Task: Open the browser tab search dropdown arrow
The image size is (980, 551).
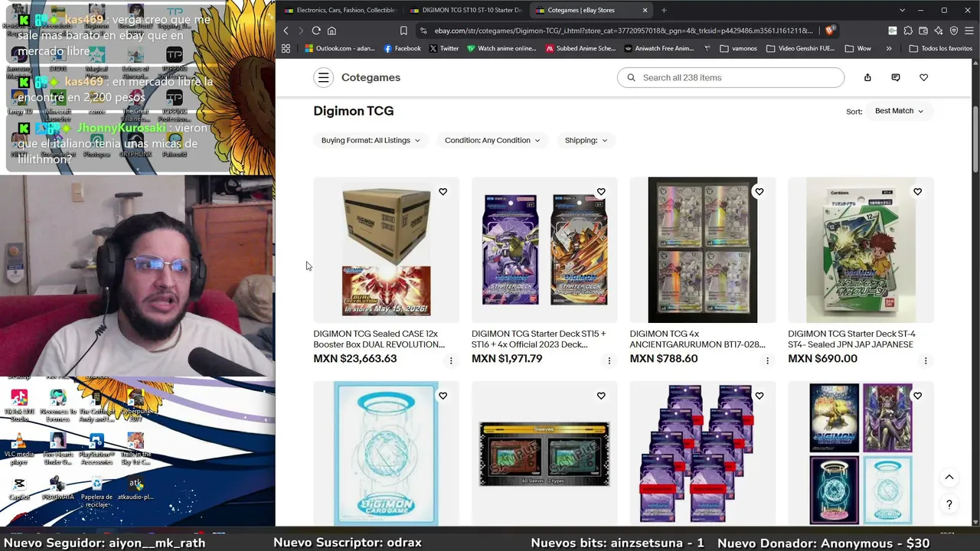Action: (902, 10)
